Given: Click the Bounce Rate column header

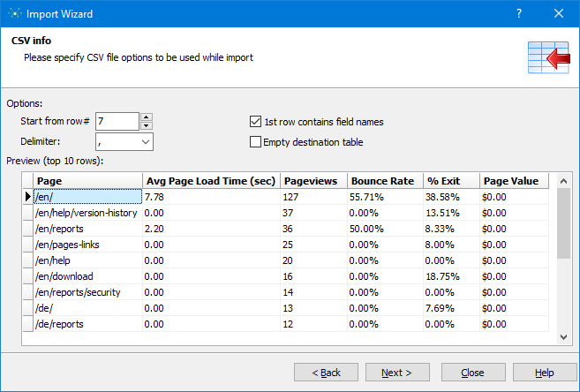Looking at the screenshot, I should click(x=383, y=181).
